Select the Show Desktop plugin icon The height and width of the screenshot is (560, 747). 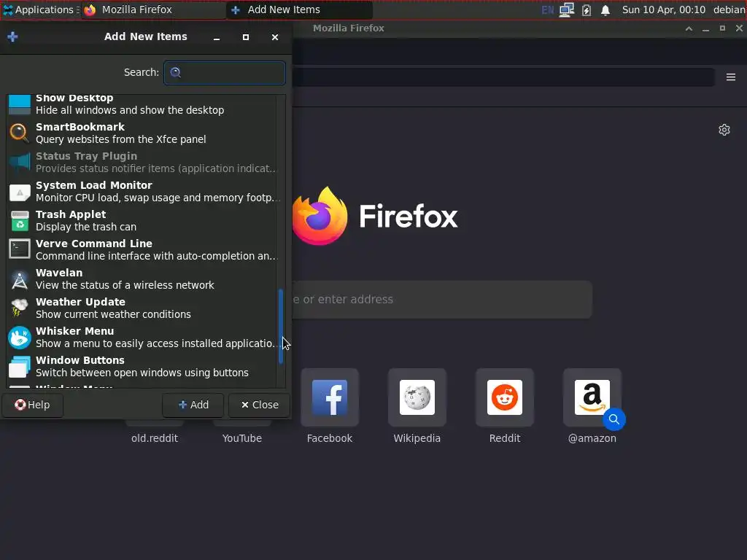tap(20, 104)
